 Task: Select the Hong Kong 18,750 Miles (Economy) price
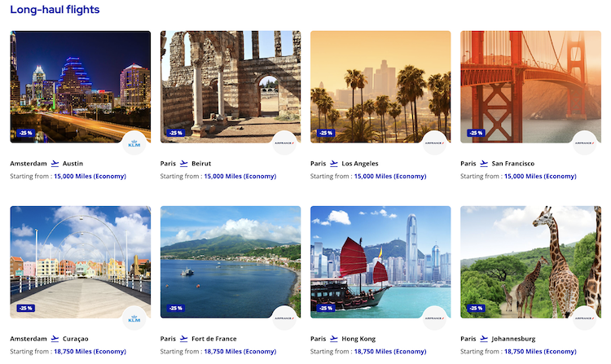pyautogui.click(x=390, y=352)
